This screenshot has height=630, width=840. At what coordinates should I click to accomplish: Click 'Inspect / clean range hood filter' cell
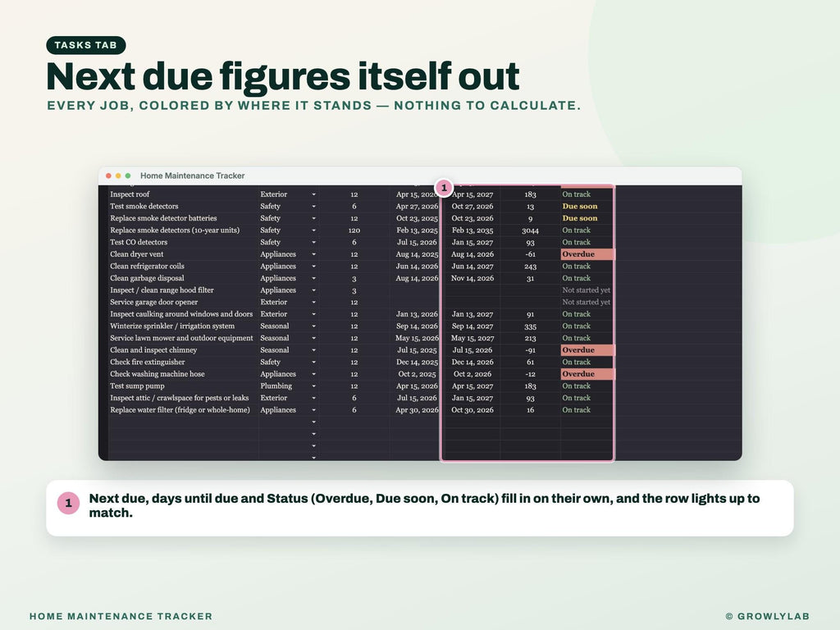183,290
